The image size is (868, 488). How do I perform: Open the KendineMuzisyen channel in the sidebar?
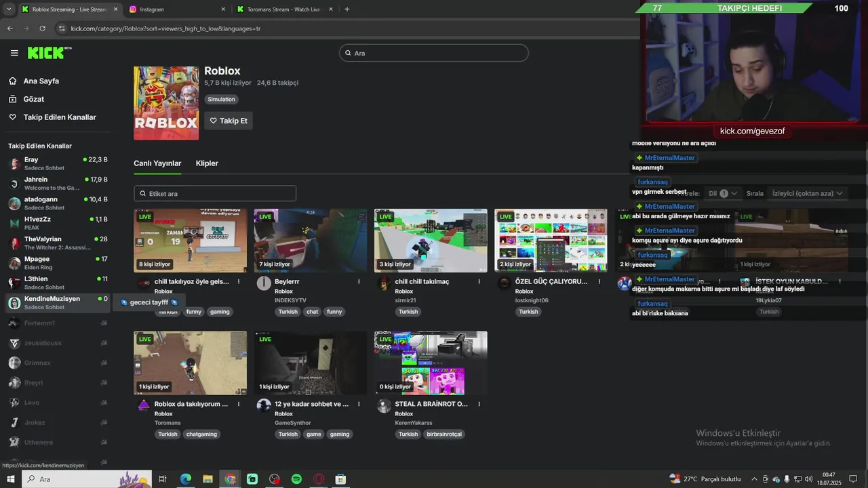58,302
